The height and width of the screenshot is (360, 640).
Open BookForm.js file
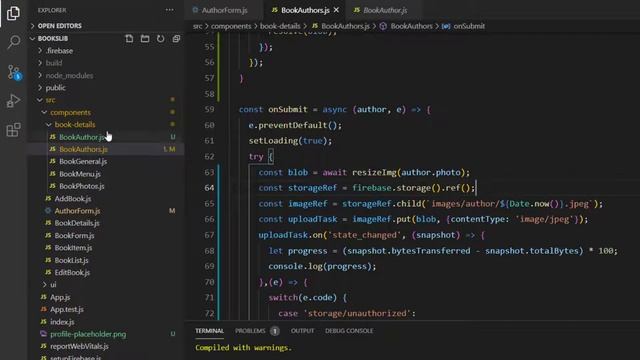point(74,236)
